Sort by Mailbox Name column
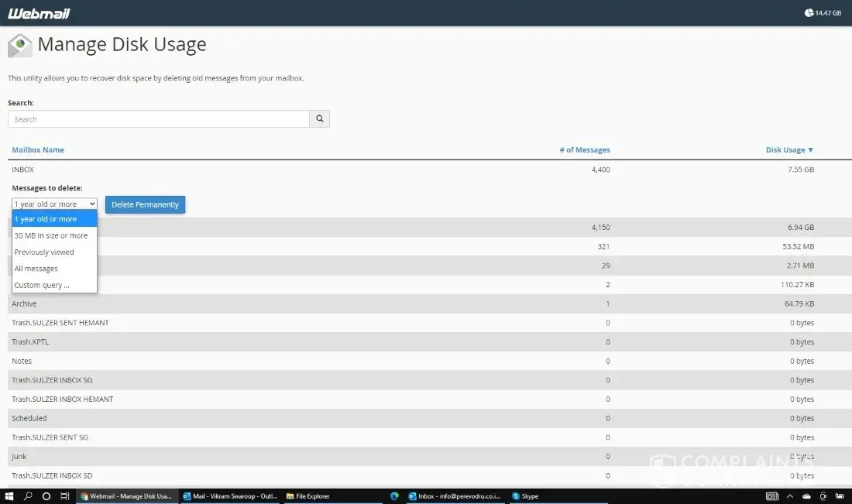 click(38, 150)
